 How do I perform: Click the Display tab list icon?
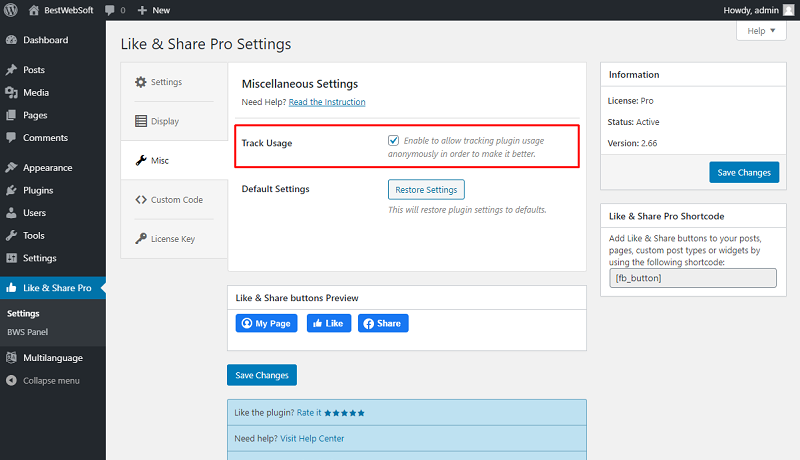pyautogui.click(x=141, y=121)
